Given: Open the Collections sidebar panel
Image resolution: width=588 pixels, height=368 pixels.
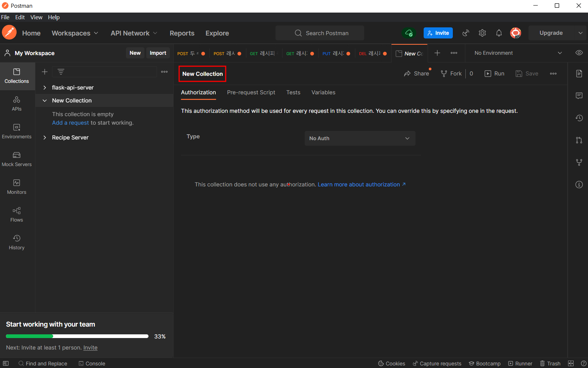Looking at the screenshot, I should click(x=17, y=76).
